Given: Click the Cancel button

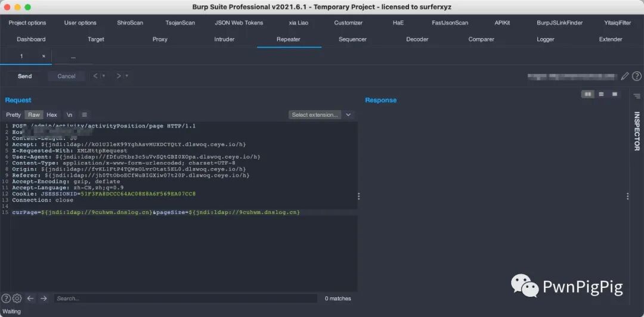Looking at the screenshot, I should point(66,76).
